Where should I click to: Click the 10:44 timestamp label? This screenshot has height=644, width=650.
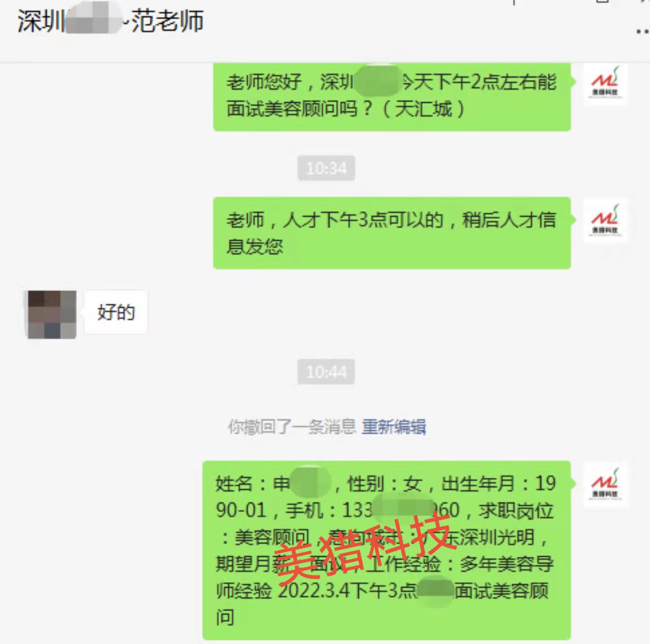coord(326,372)
